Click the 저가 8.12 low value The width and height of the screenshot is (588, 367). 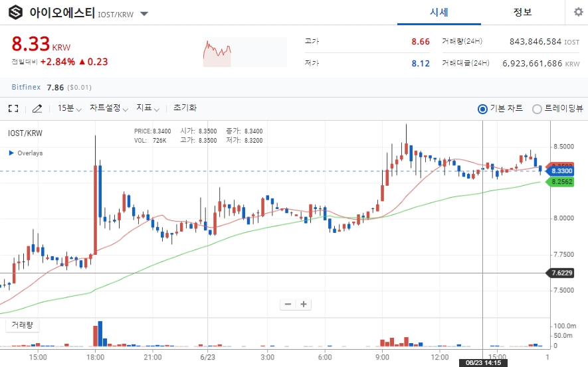421,64
